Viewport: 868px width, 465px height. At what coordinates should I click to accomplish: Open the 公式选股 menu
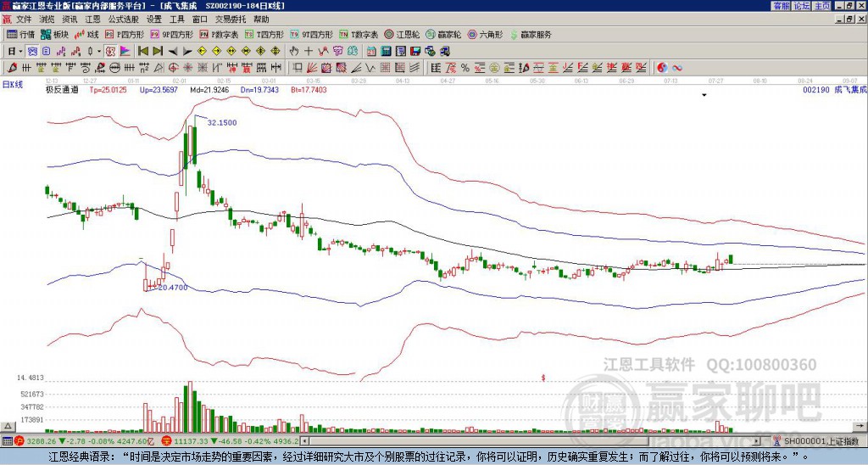[124, 19]
